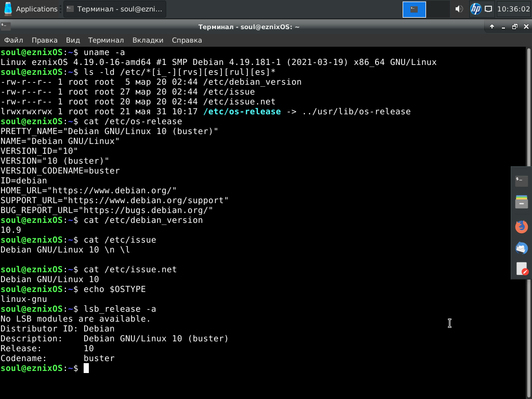The width and height of the screenshot is (532, 399).
Task: Switch to the second empty workspace
Action: click(x=438, y=9)
